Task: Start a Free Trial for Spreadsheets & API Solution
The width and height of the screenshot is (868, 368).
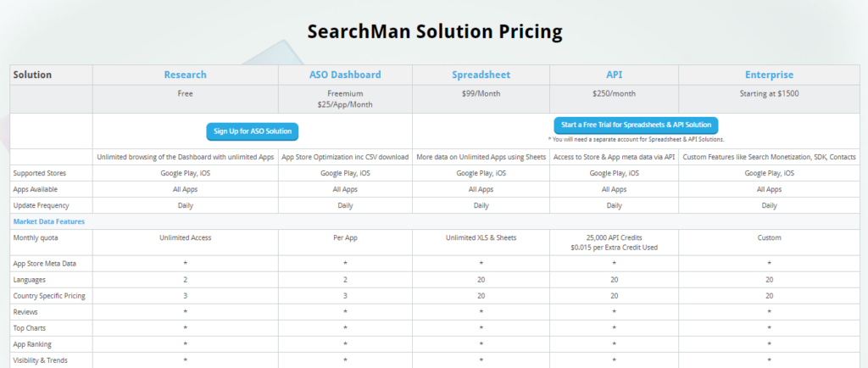Action: [636, 125]
